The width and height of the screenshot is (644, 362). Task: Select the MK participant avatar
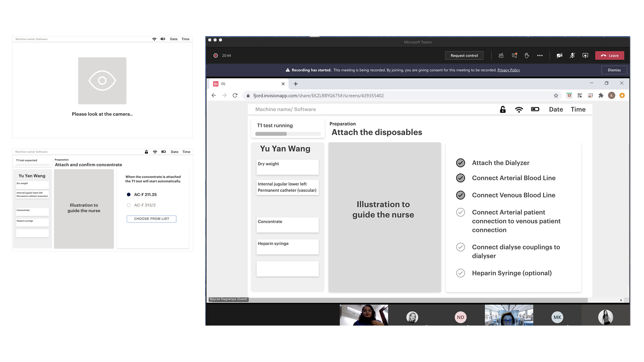557,317
